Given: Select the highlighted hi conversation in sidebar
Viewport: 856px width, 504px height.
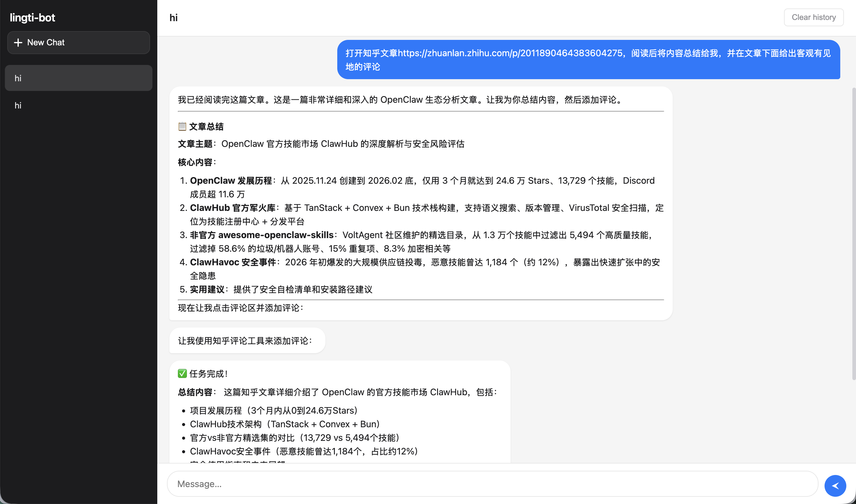Looking at the screenshot, I should pyautogui.click(x=78, y=78).
